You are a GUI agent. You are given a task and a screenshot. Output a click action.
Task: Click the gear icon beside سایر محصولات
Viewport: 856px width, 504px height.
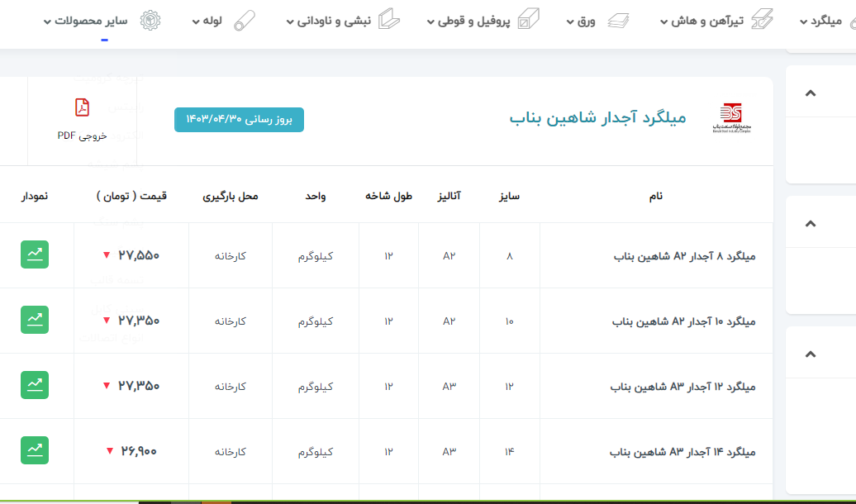[150, 21]
